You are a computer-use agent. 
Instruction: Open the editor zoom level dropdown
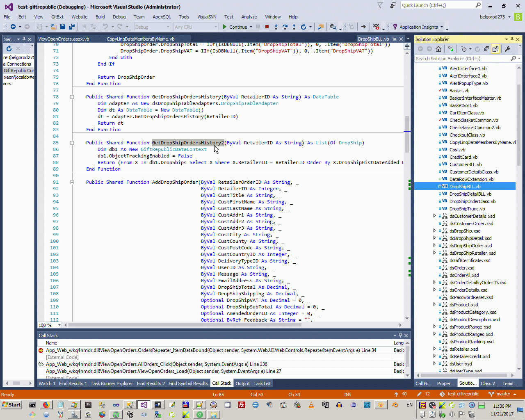coord(59,325)
